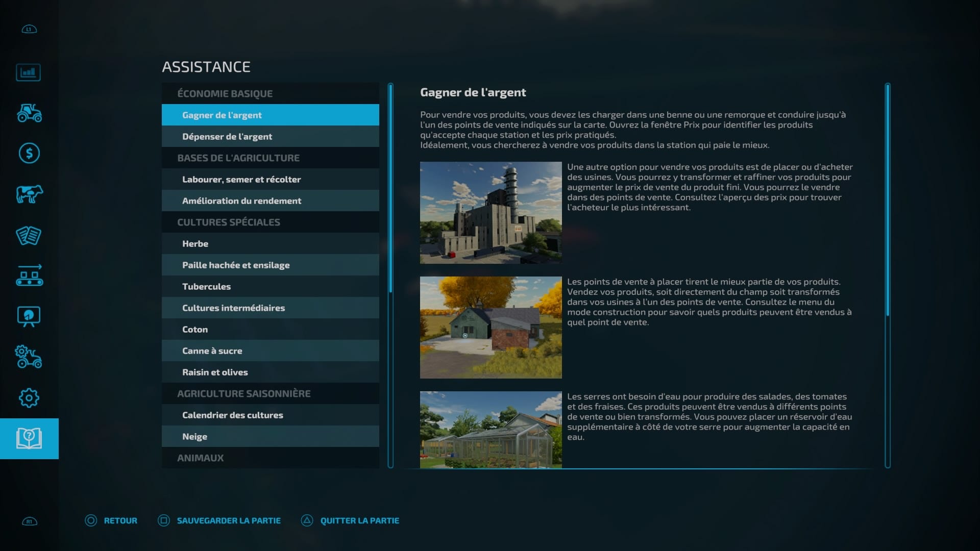Click the circle icon beside Retour
Screen dimensions: 980x551
click(91, 520)
